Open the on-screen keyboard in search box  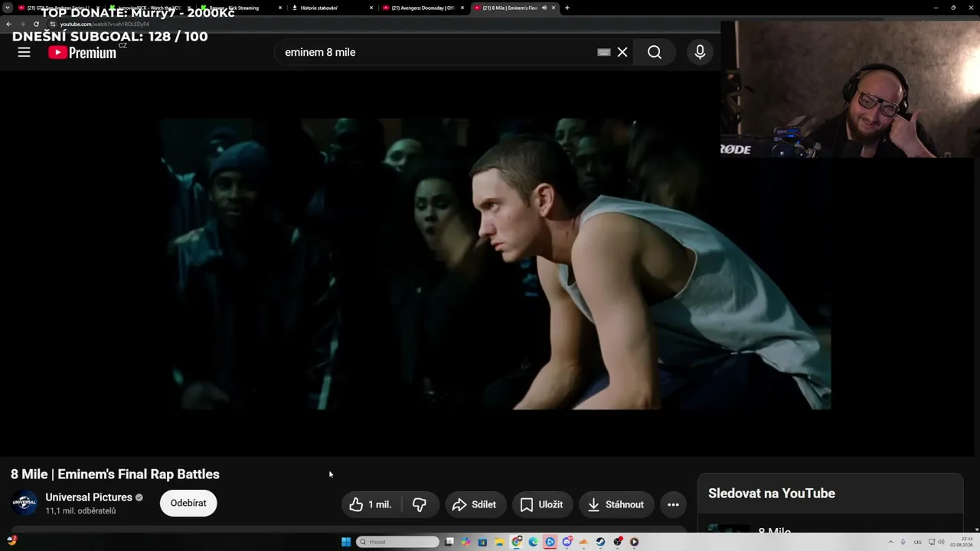(x=603, y=52)
